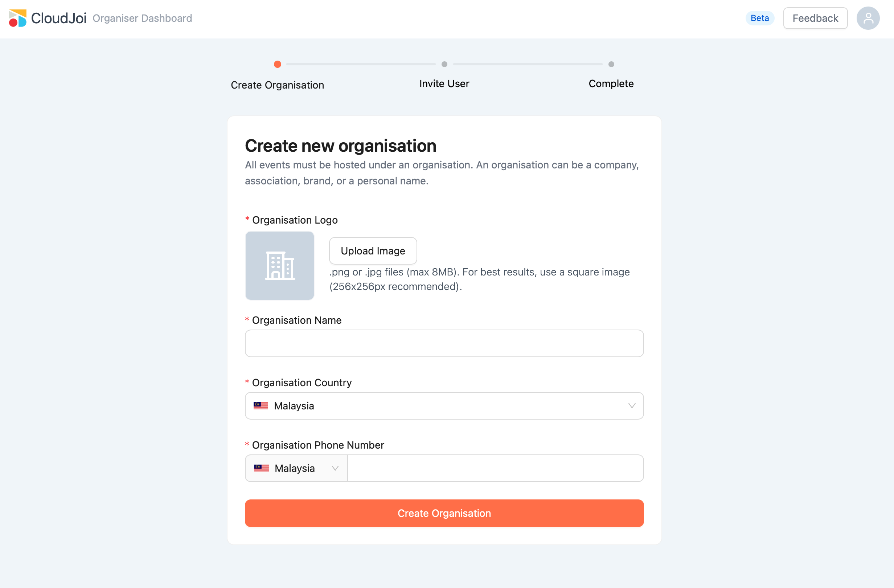This screenshot has width=894, height=588.
Task: Focus the phone number input field
Action: click(495, 468)
